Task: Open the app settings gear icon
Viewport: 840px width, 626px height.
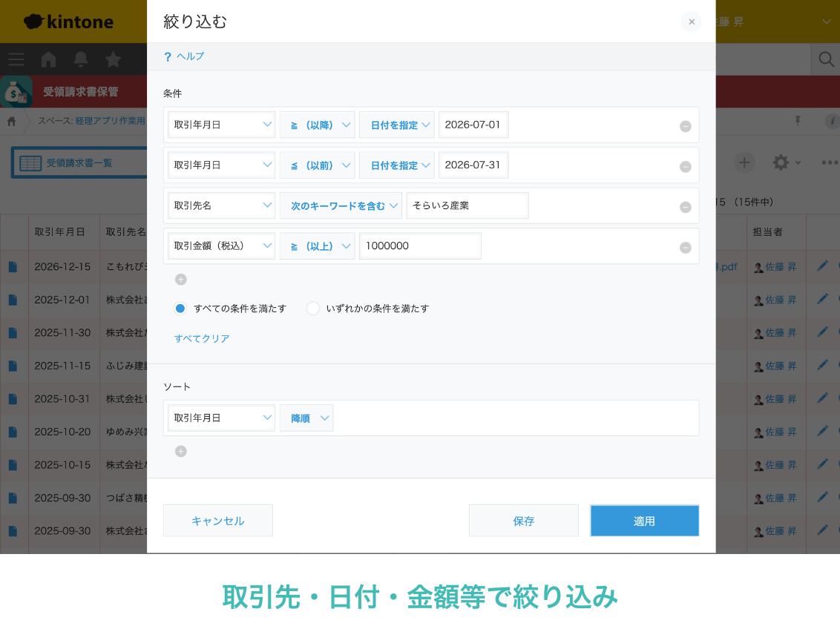Action: tap(781, 162)
